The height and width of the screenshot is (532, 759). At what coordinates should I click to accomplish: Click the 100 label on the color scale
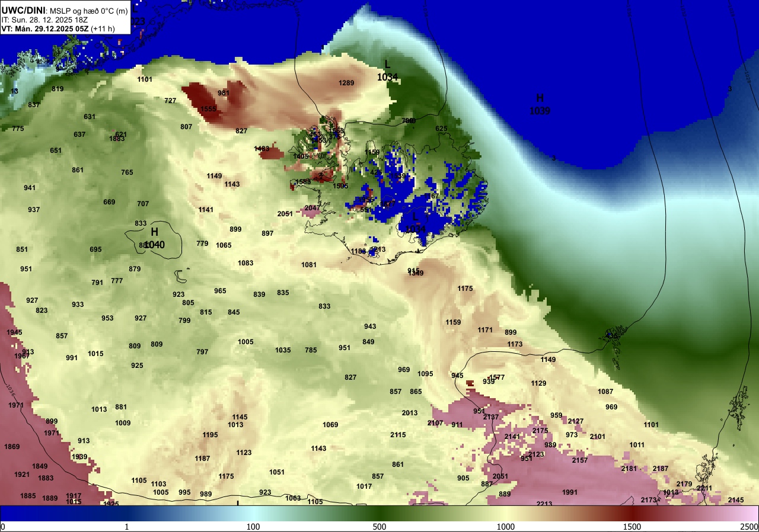253,527
